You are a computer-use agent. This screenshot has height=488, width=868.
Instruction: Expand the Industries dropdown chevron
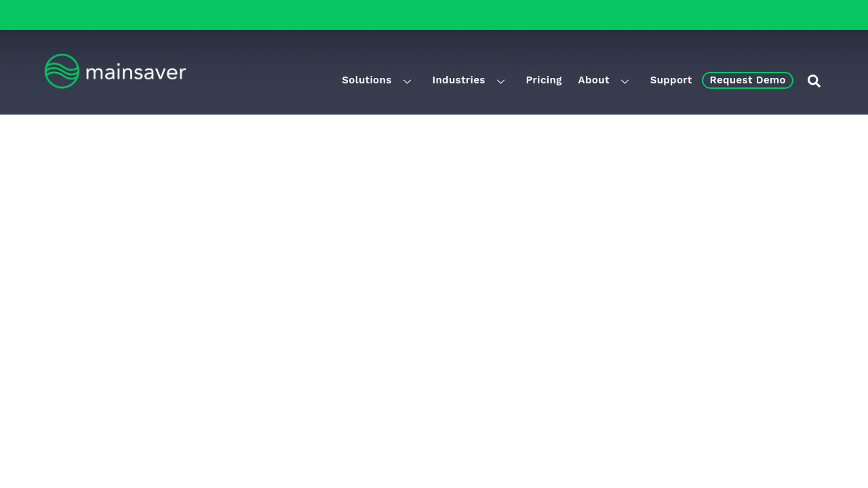pyautogui.click(x=500, y=81)
